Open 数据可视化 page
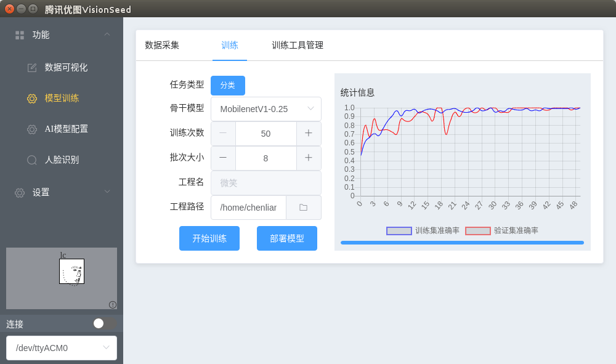Image resolution: width=616 pixels, height=364 pixels. 66,68
